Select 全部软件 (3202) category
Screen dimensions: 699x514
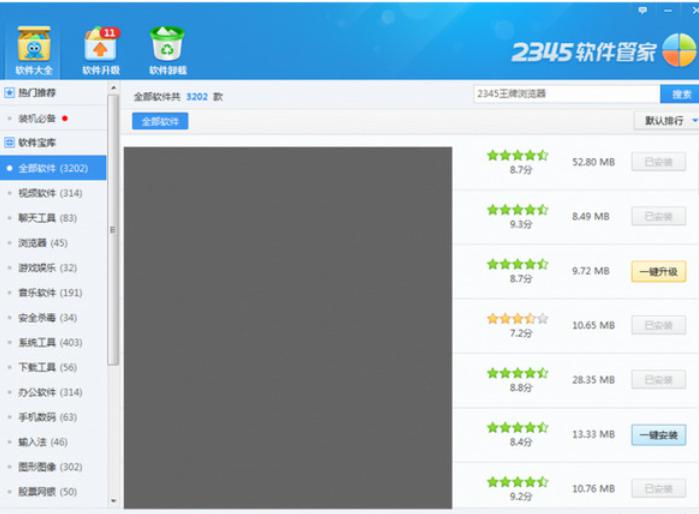53,168
